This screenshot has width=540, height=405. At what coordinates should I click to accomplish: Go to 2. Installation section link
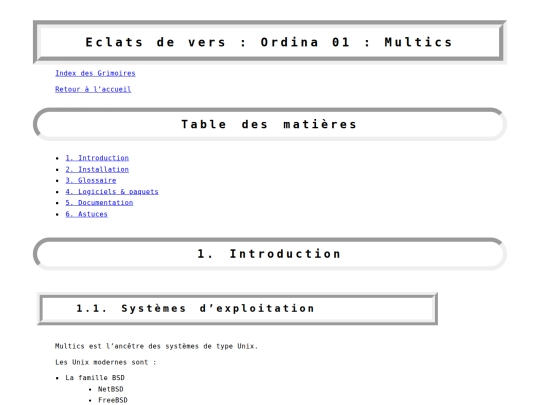point(97,169)
